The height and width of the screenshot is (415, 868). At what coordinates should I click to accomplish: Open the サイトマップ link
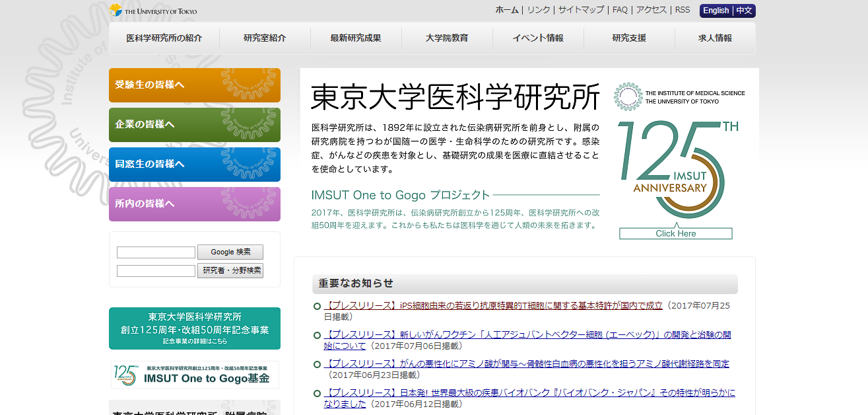pyautogui.click(x=581, y=10)
